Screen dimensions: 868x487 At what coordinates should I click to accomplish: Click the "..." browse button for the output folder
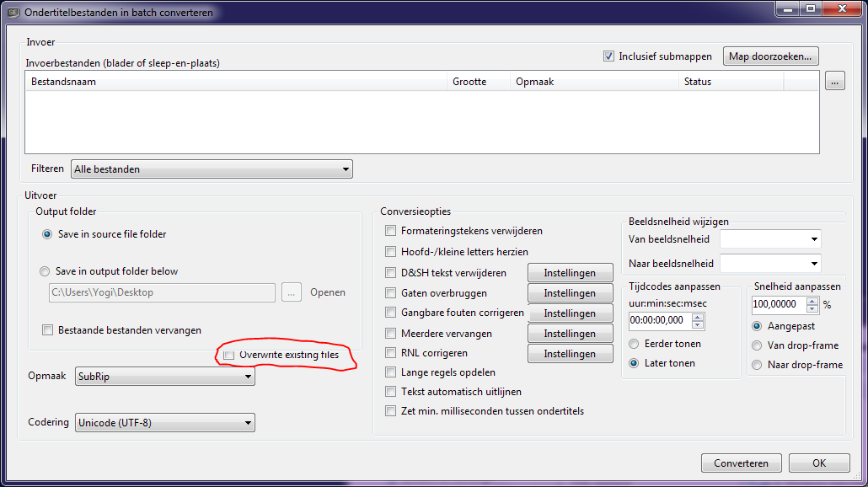[292, 292]
